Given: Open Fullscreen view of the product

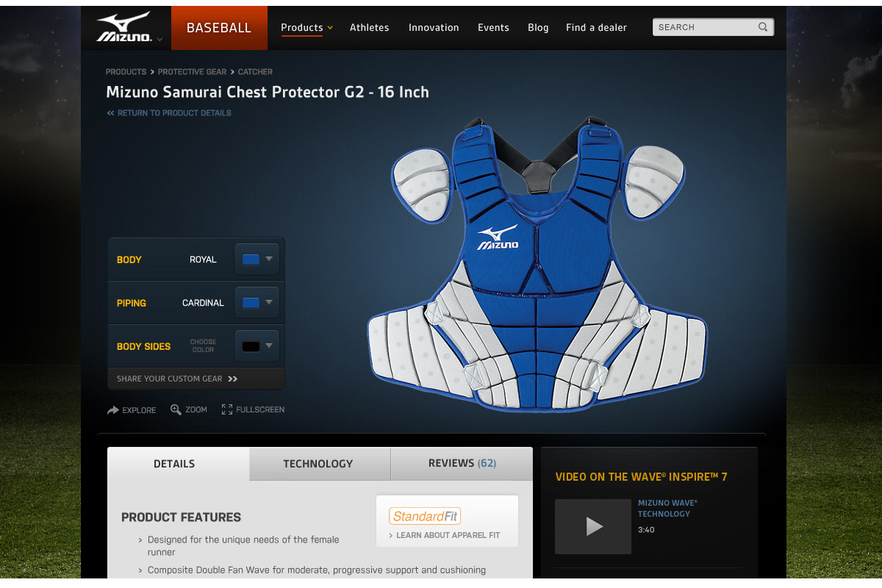Looking at the screenshot, I should 227,409.
